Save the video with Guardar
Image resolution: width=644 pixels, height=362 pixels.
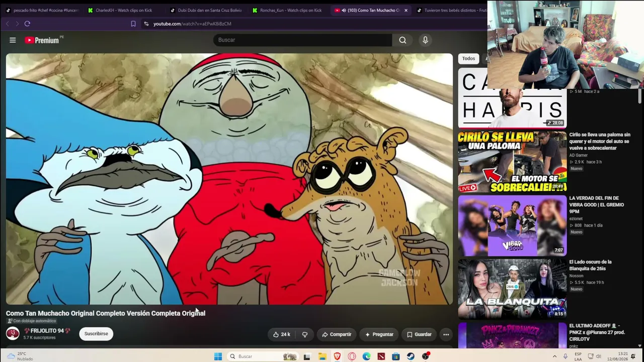(419, 334)
